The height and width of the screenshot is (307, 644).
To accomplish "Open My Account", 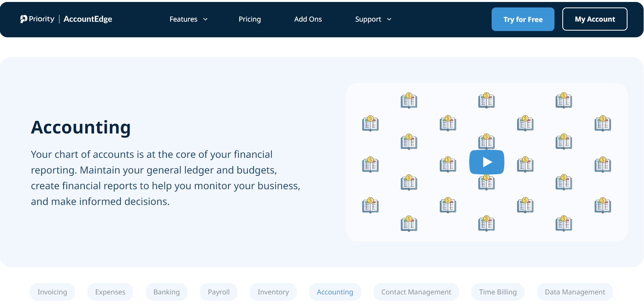I will (595, 19).
